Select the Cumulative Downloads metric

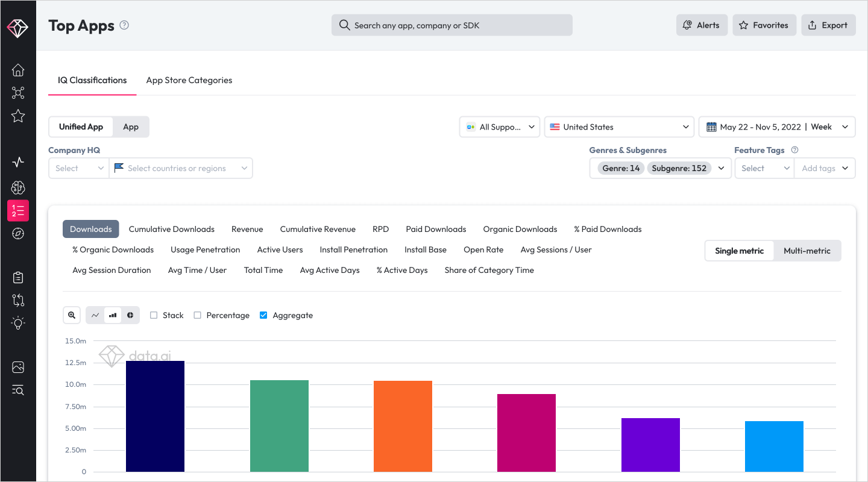(172, 229)
